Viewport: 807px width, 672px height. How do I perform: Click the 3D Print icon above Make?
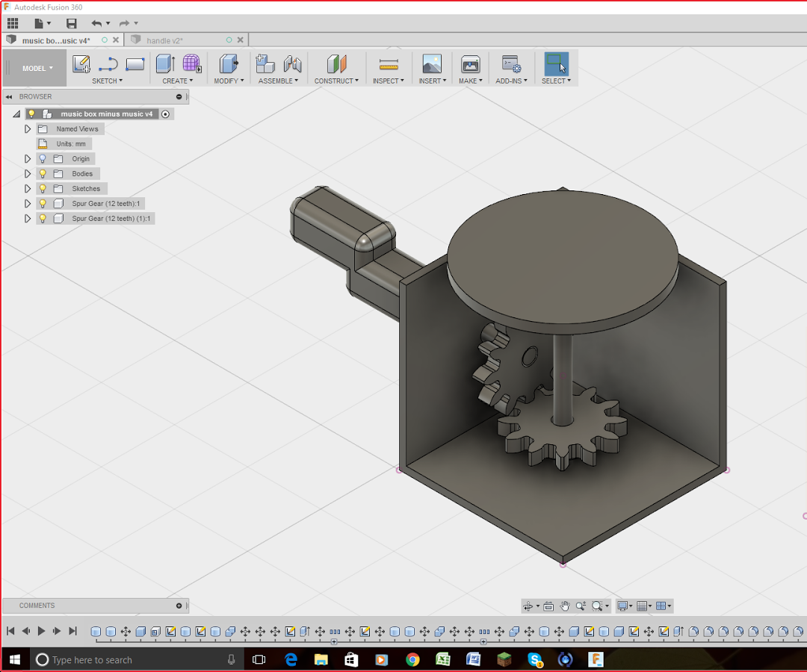tap(470, 64)
